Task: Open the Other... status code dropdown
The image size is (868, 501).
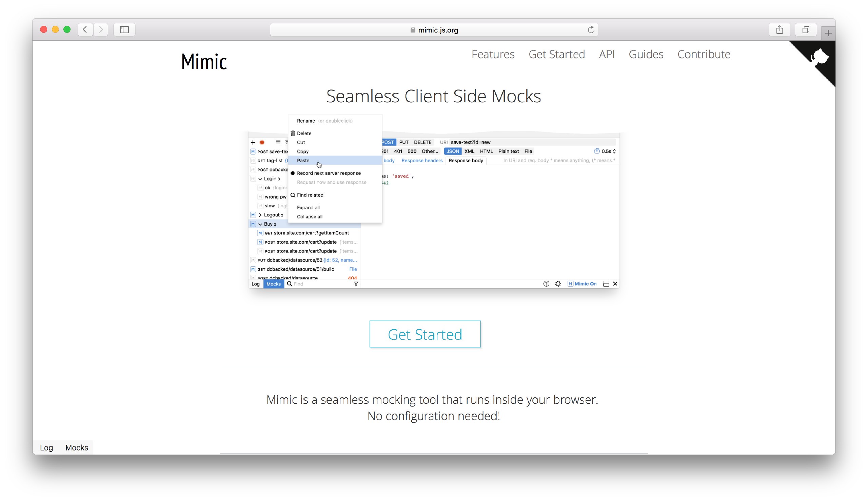Action: (x=430, y=151)
